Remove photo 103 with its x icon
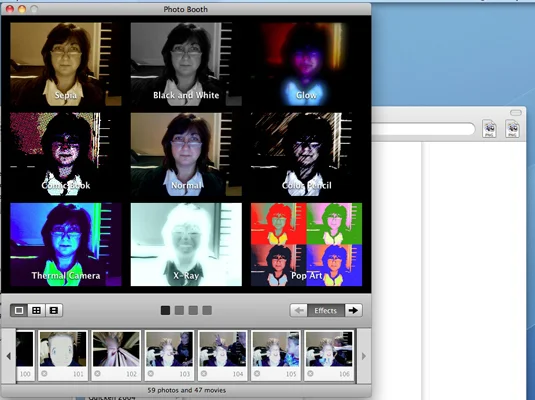The width and height of the screenshot is (535, 400). [151, 374]
